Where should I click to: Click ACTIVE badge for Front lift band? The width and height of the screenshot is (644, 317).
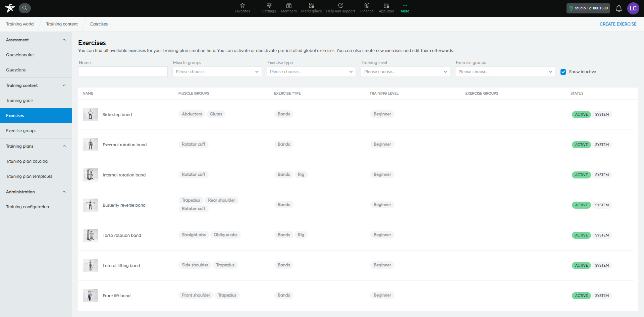pyautogui.click(x=581, y=296)
